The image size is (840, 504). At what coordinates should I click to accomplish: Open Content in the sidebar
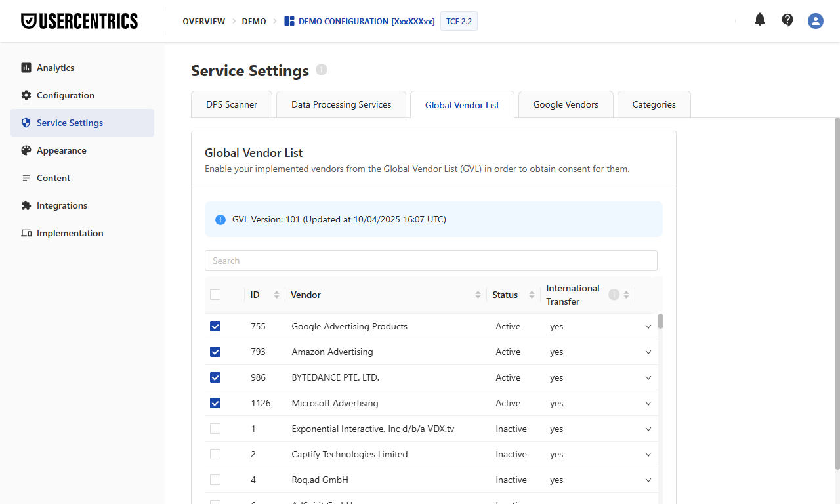pos(82,178)
